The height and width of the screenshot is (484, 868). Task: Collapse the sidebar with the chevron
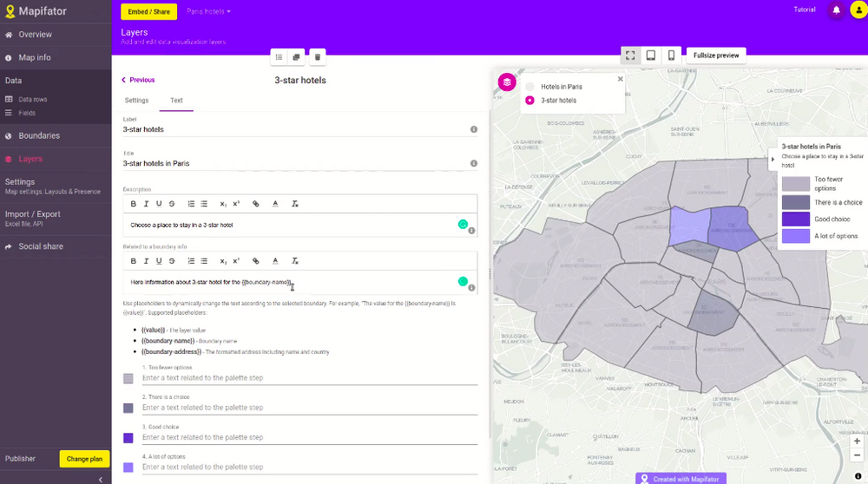(100, 479)
